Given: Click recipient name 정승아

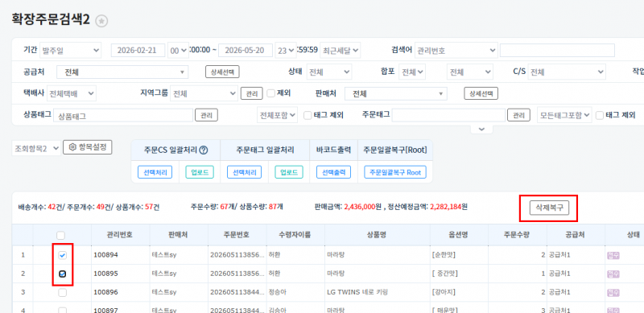Looking at the screenshot, I should point(277,292).
